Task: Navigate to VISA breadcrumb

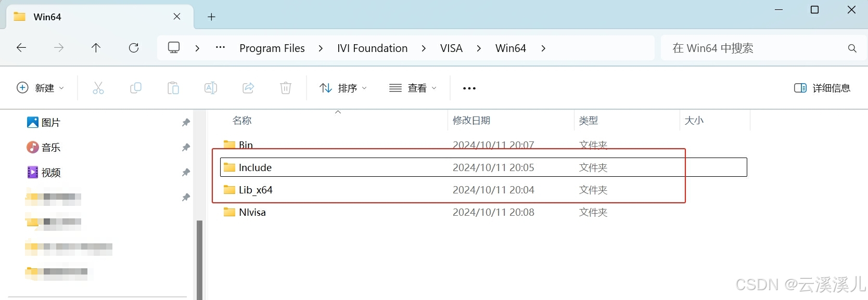Action: [451, 48]
